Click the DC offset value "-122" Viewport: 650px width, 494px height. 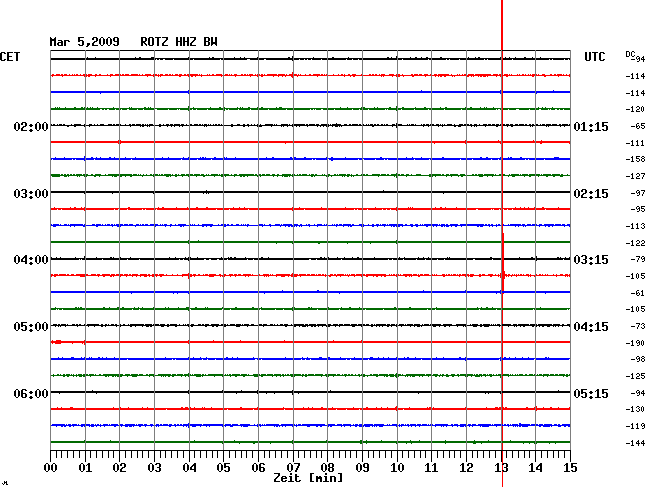click(635, 243)
